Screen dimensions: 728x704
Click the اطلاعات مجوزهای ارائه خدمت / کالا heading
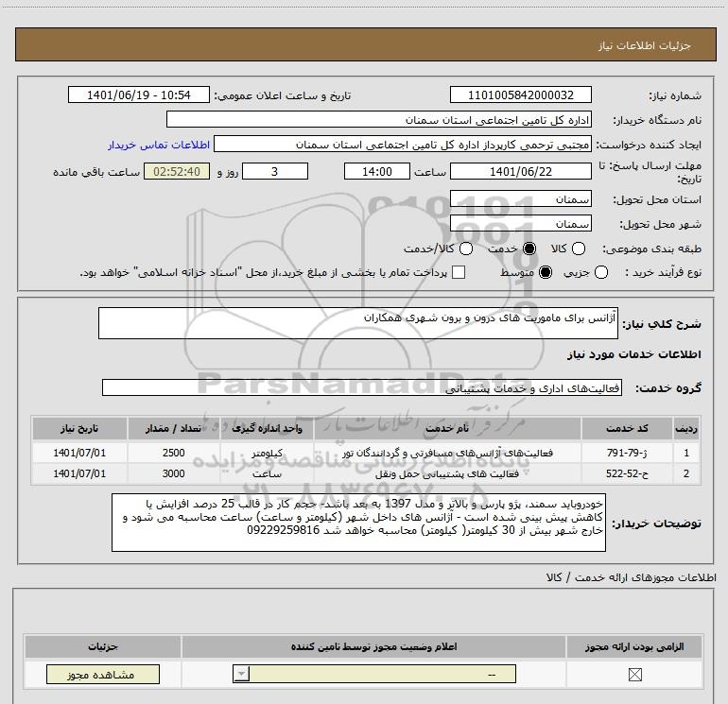631,577
